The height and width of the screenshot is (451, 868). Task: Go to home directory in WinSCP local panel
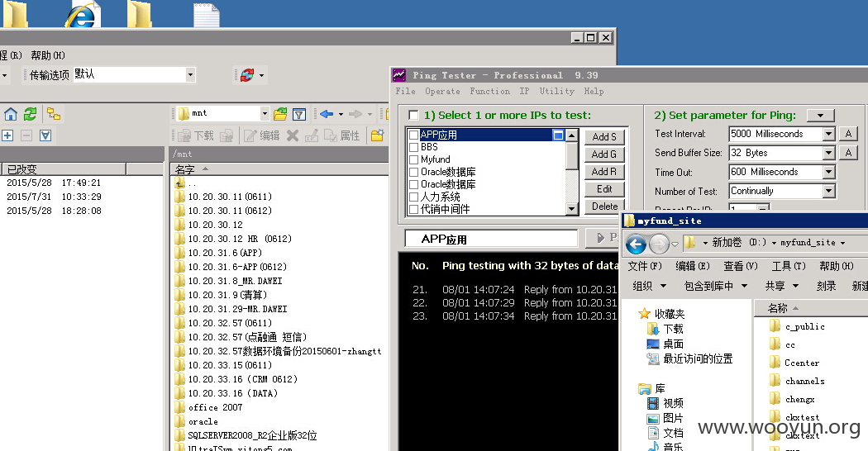tap(11, 115)
